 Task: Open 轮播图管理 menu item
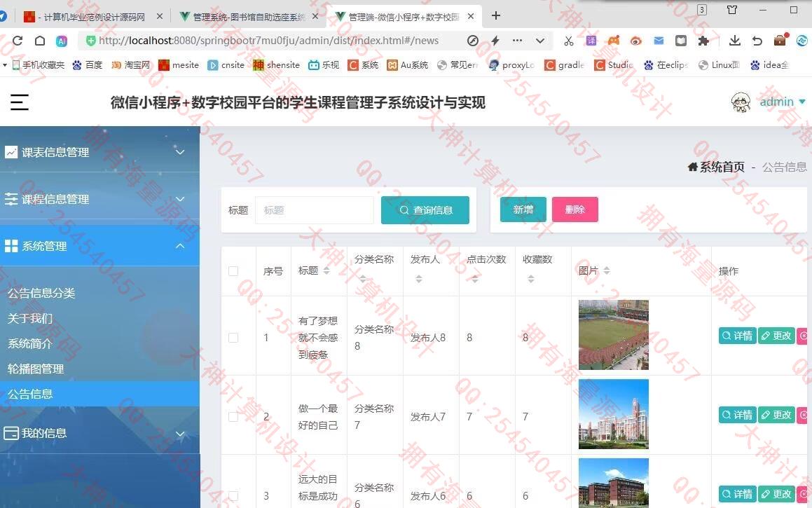tap(36, 369)
